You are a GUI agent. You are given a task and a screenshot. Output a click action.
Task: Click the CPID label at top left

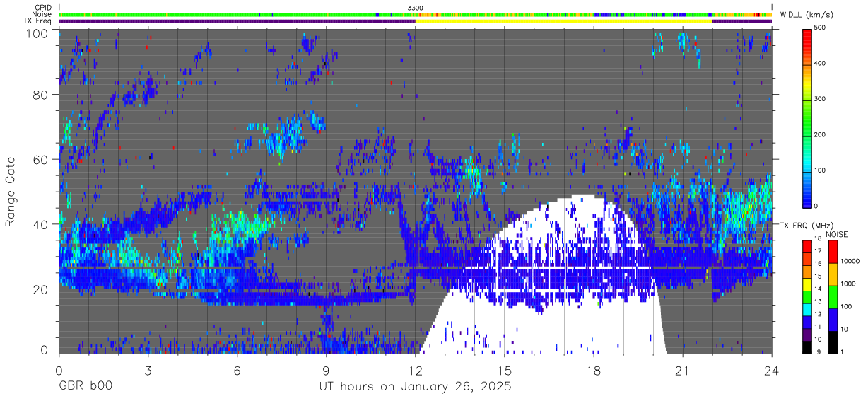coord(42,8)
